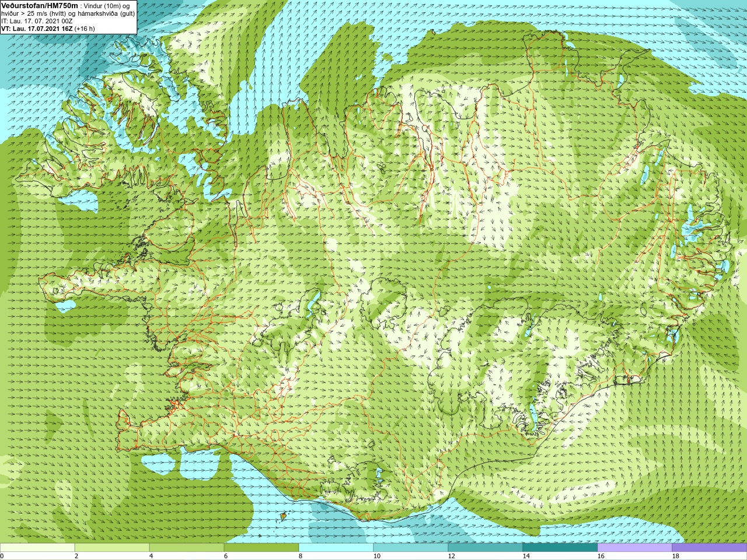Click the 12–14 m/s teal legend swatch

(x=486, y=548)
